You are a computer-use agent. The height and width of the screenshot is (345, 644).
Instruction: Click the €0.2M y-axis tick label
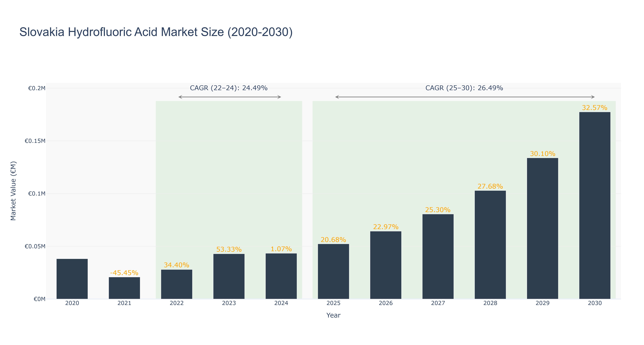point(37,88)
